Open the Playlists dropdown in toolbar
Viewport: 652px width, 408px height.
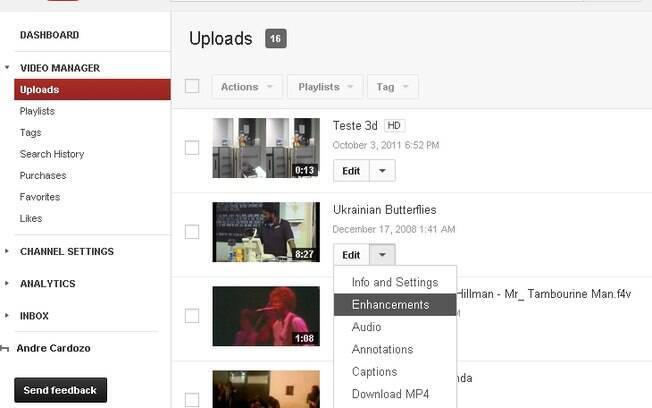(325, 87)
